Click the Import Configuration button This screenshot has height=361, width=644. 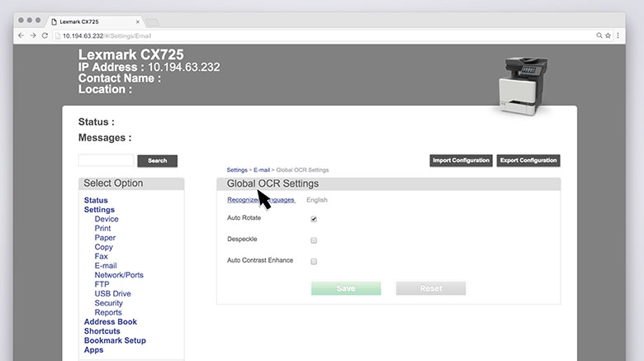[x=461, y=160]
